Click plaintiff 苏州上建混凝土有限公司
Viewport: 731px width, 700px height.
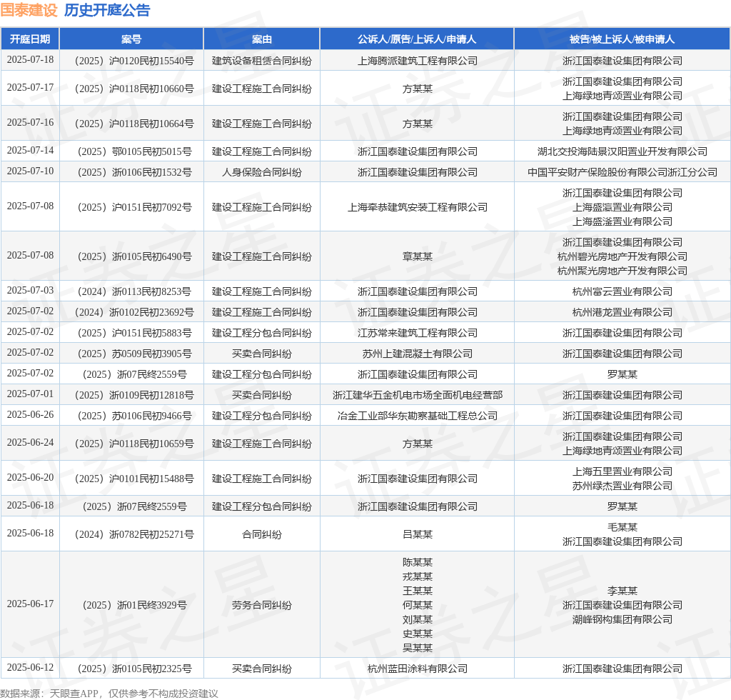pos(417,354)
